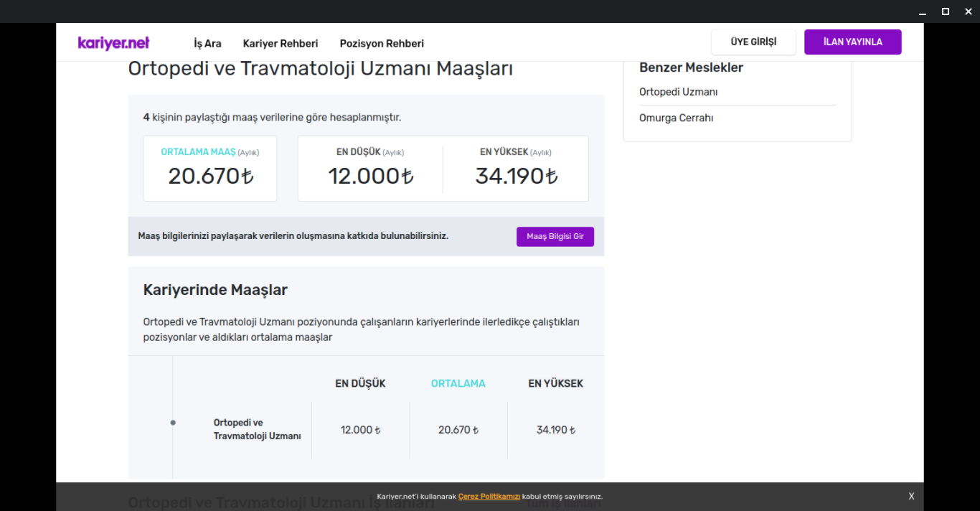Viewport: 980px width, 511px height.
Task: Click the Maaş Bilgisi Gir button
Action: [555, 237]
